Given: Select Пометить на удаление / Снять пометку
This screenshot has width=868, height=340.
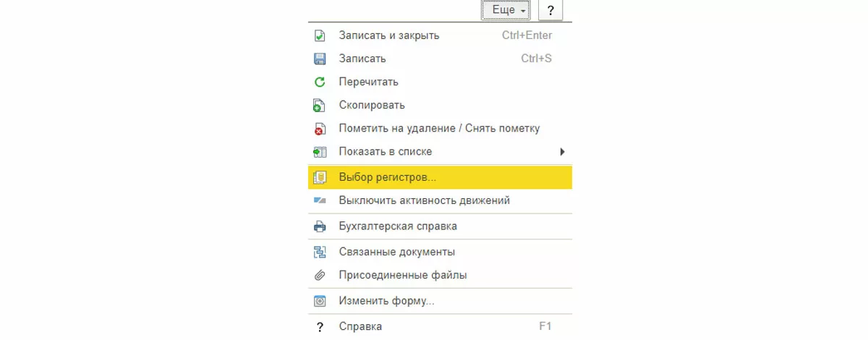Looking at the screenshot, I should 438,128.
